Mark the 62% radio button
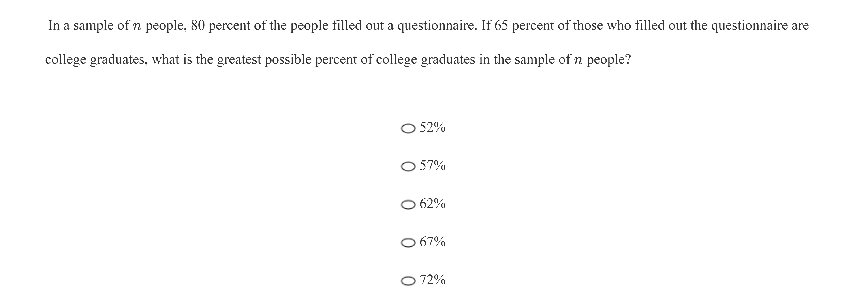The height and width of the screenshot is (297, 868). coord(408,204)
